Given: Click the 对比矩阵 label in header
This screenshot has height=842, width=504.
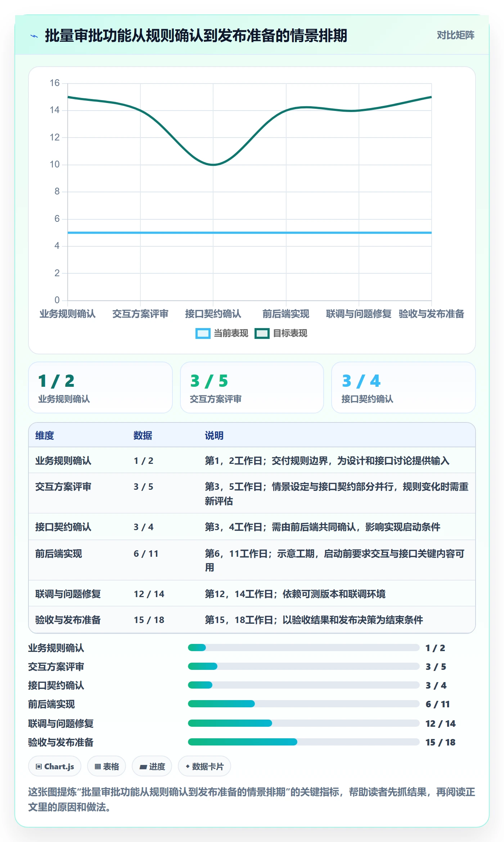Looking at the screenshot, I should click(455, 35).
